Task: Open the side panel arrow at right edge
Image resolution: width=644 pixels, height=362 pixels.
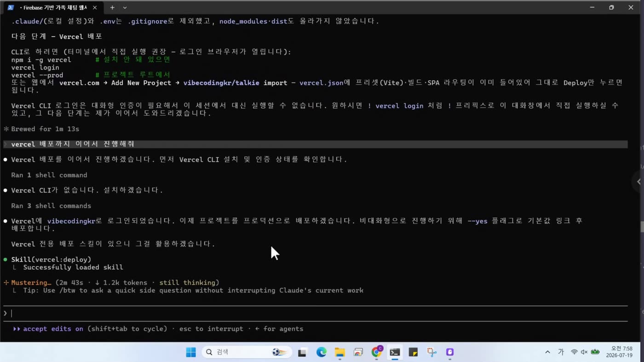Action: pyautogui.click(x=638, y=181)
